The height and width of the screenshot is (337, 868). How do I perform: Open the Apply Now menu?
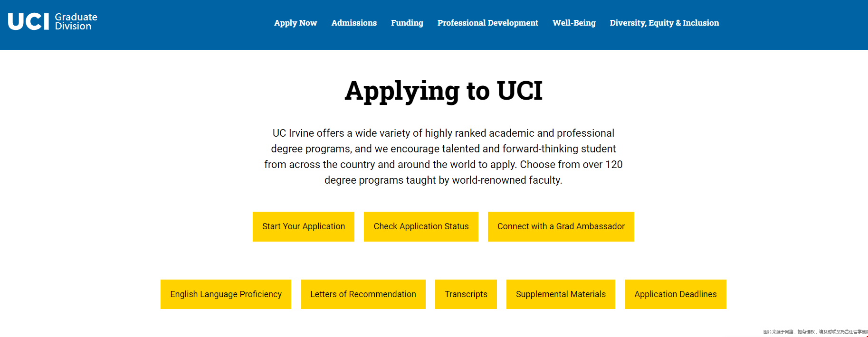click(x=296, y=23)
